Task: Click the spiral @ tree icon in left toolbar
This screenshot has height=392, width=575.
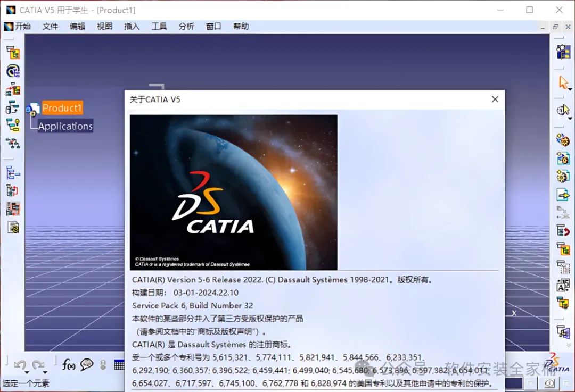Action: (13, 71)
